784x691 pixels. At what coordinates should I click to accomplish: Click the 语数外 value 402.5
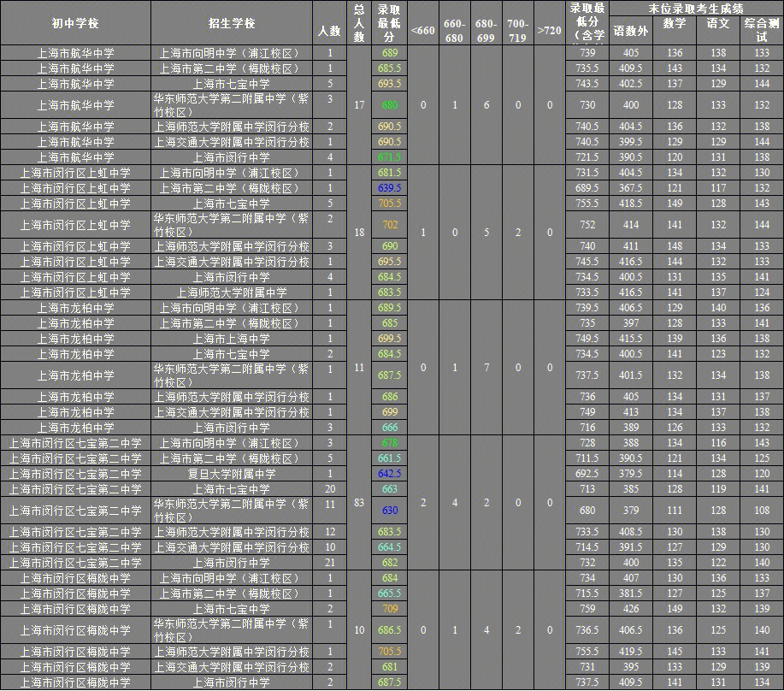pos(630,84)
